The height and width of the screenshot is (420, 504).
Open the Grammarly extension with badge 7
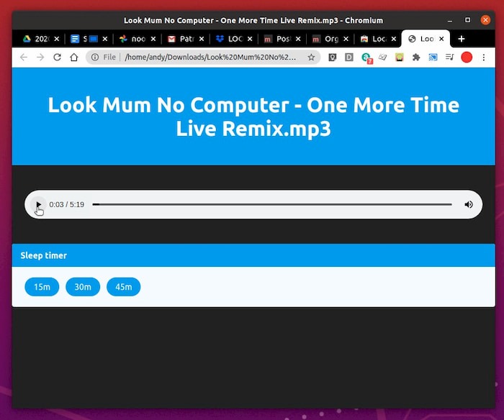[366, 58]
